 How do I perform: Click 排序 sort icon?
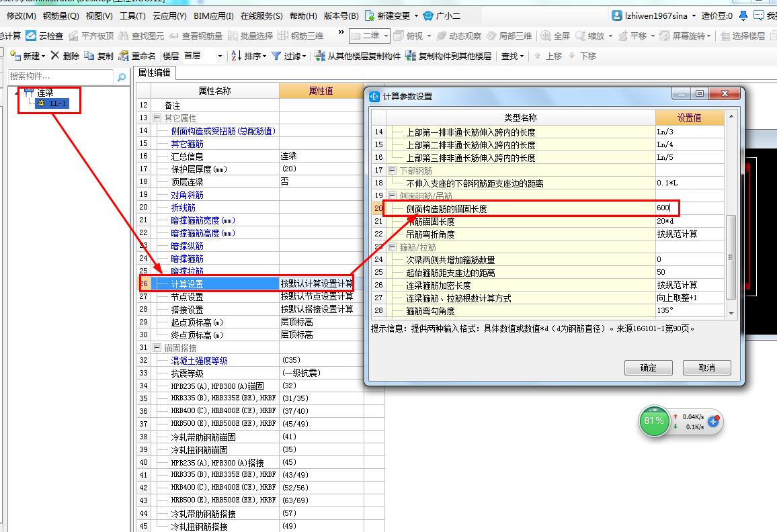[x=237, y=56]
